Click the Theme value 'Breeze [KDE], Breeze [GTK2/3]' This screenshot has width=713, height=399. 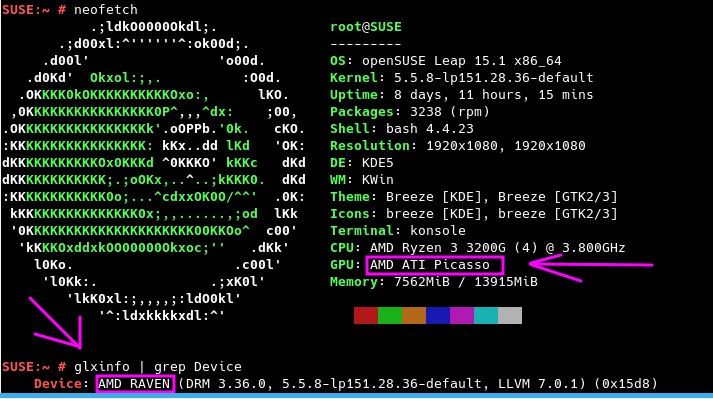pos(502,197)
